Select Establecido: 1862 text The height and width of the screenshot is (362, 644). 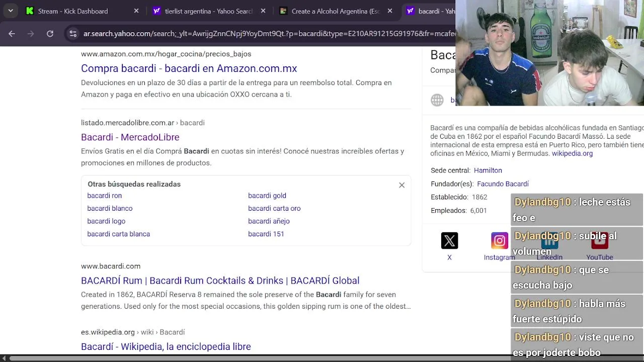[459, 197]
